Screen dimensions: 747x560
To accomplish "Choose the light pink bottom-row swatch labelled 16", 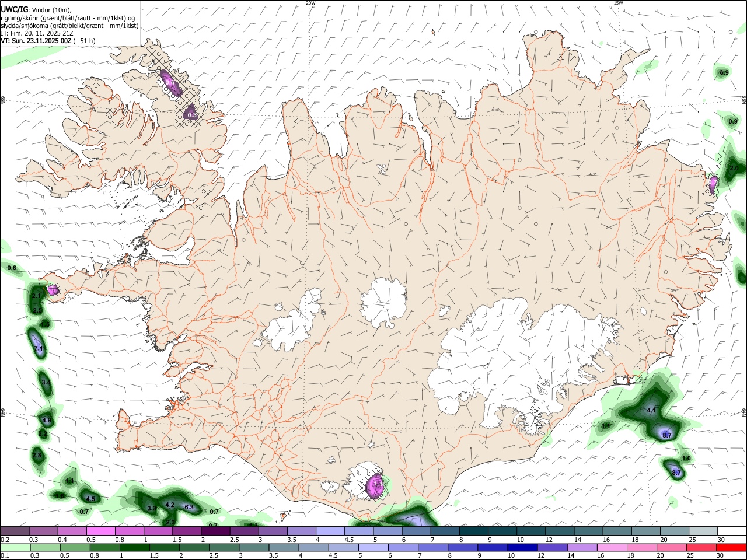I will pyautogui.click(x=612, y=547).
